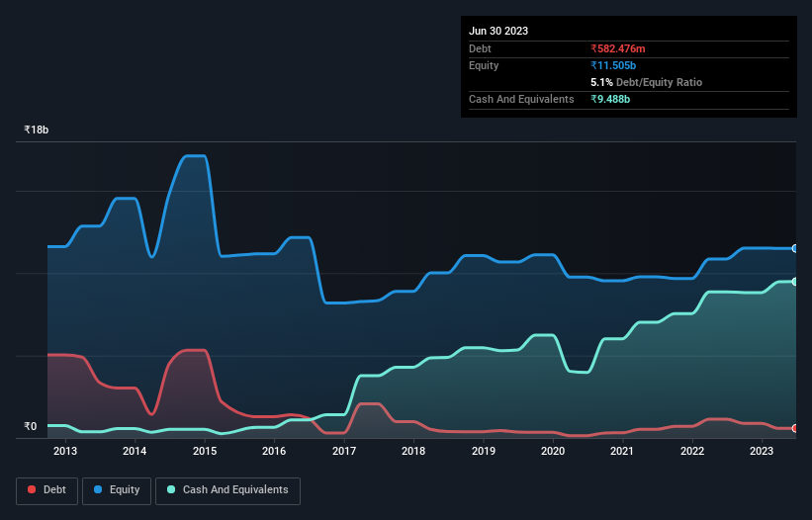Viewport: 812px width, 520px height.
Task: Click the 2021 x-axis label
Action: coord(622,451)
